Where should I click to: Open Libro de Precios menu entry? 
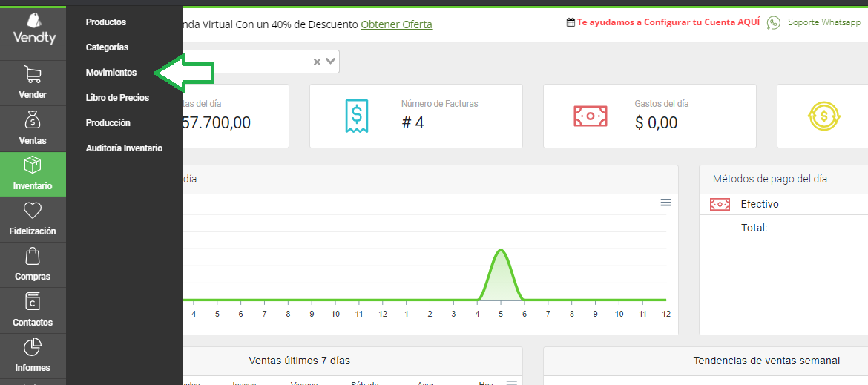(x=117, y=98)
